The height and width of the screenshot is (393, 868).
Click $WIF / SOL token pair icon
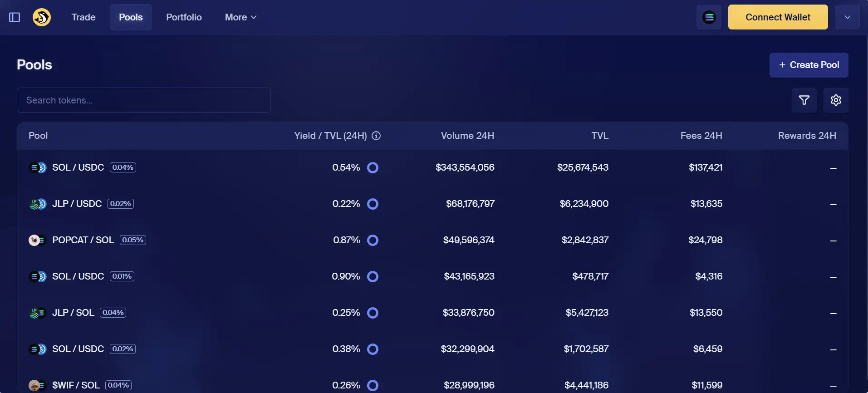(x=38, y=385)
